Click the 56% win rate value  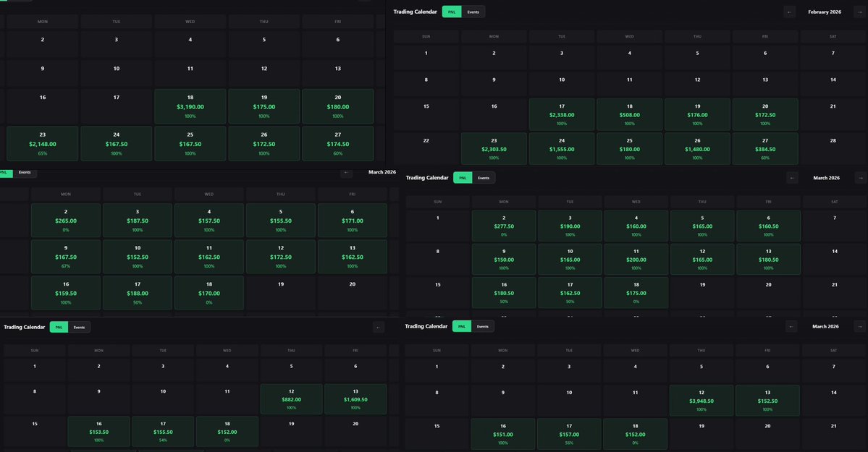[x=569, y=443]
